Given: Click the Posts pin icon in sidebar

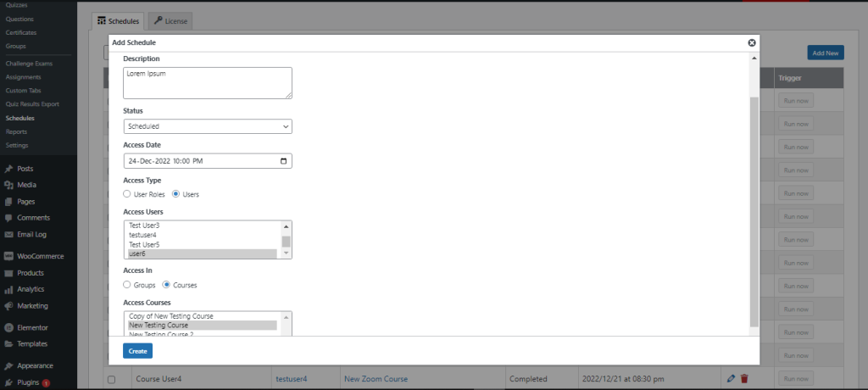Looking at the screenshot, I should tap(8, 169).
